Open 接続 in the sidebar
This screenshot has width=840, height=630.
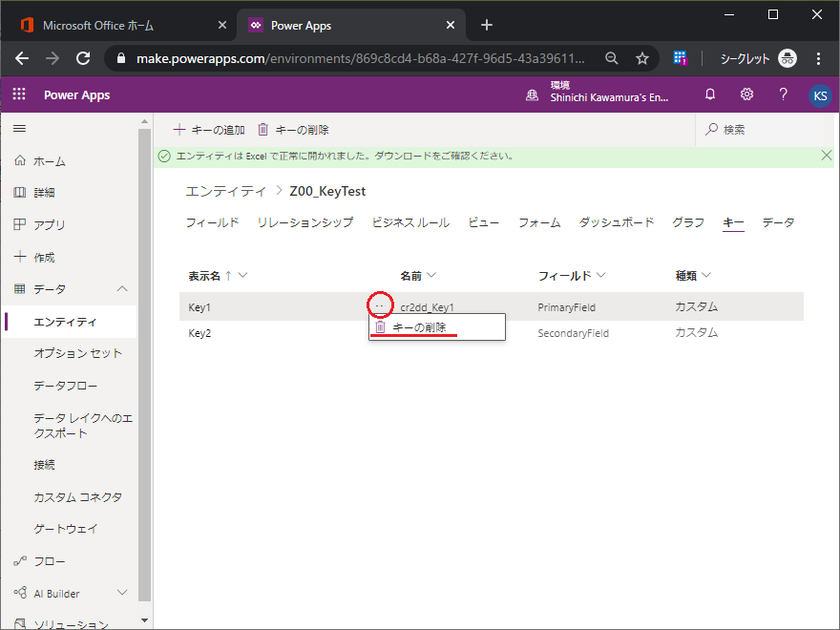(x=45, y=465)
